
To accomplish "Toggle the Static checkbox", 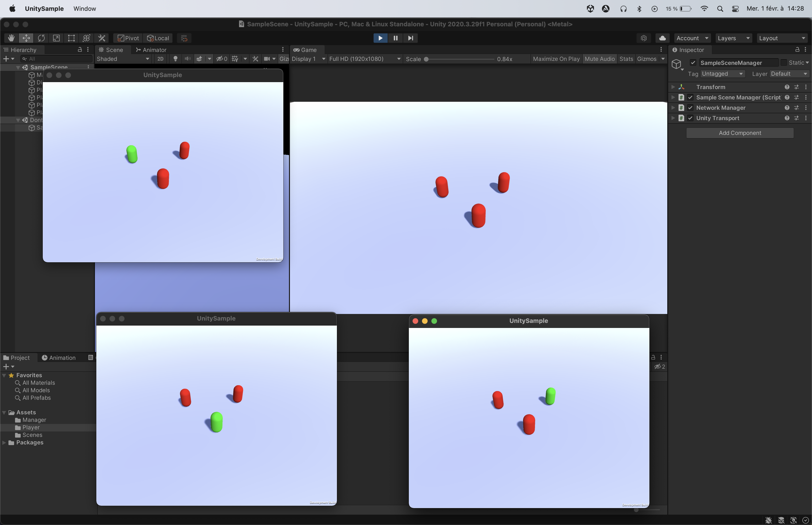I will point(783,63).
